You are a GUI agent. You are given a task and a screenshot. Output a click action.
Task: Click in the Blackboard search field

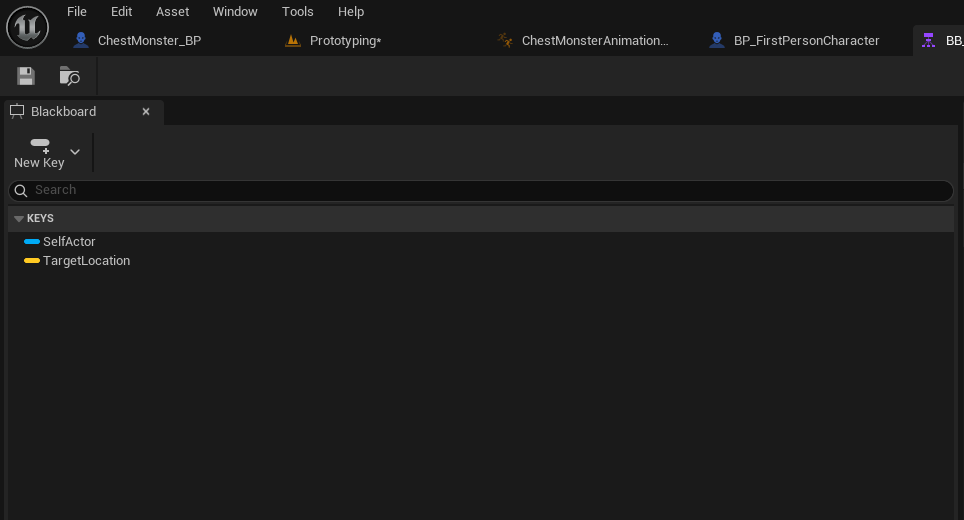click(x=480, y=190)
